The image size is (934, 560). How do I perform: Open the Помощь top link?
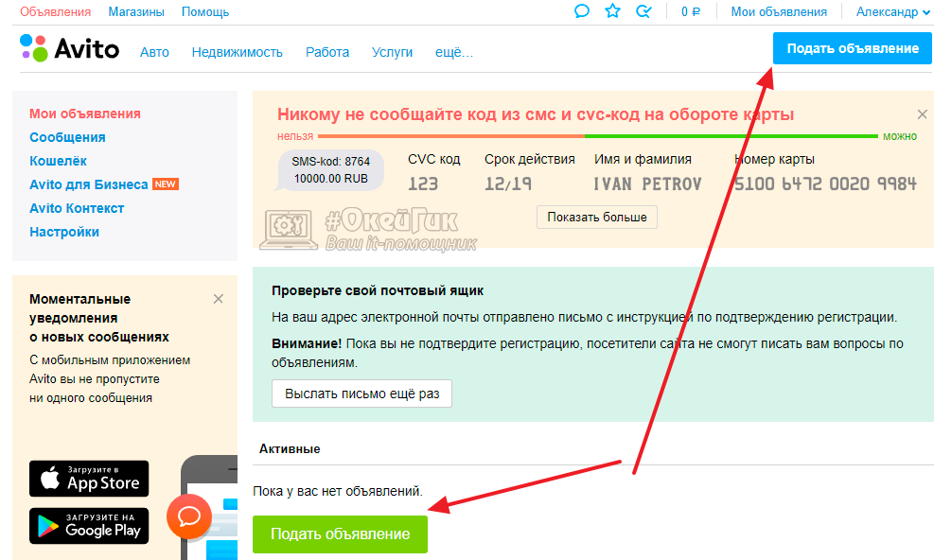click(205, 12)
